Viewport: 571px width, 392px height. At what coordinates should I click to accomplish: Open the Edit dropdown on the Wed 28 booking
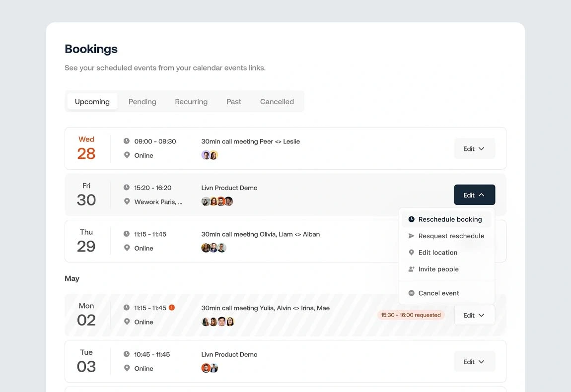coord(474,148)
